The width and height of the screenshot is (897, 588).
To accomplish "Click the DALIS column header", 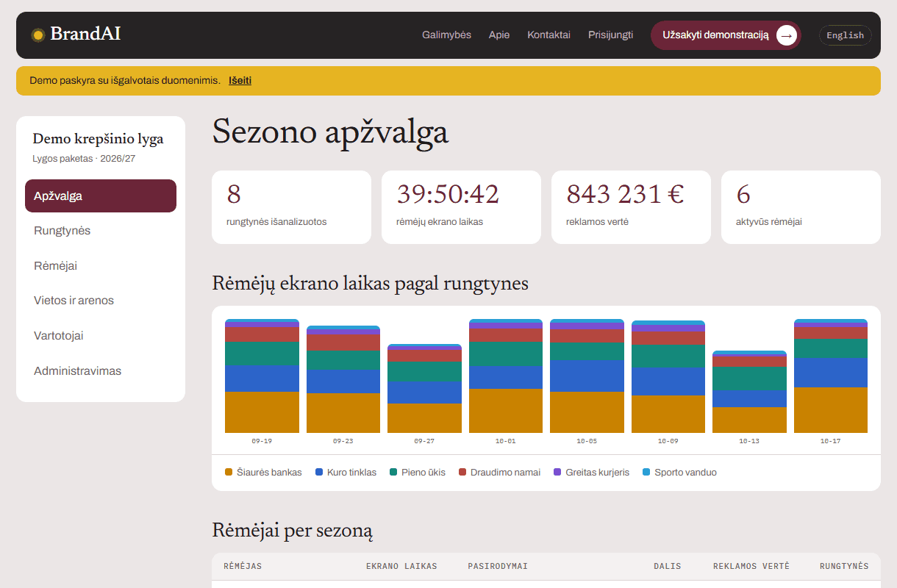I will point(668,567).
